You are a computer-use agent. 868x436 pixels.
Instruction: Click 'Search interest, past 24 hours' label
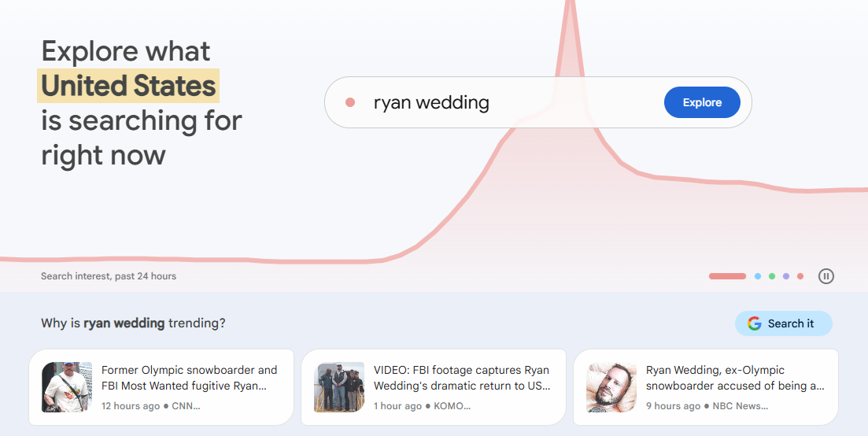point(109,276)
